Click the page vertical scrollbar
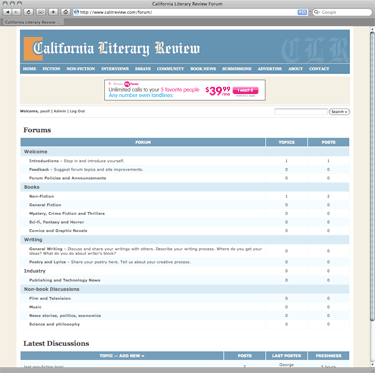The height and width of the screenshot is (373, 375). tap(372, 177)
